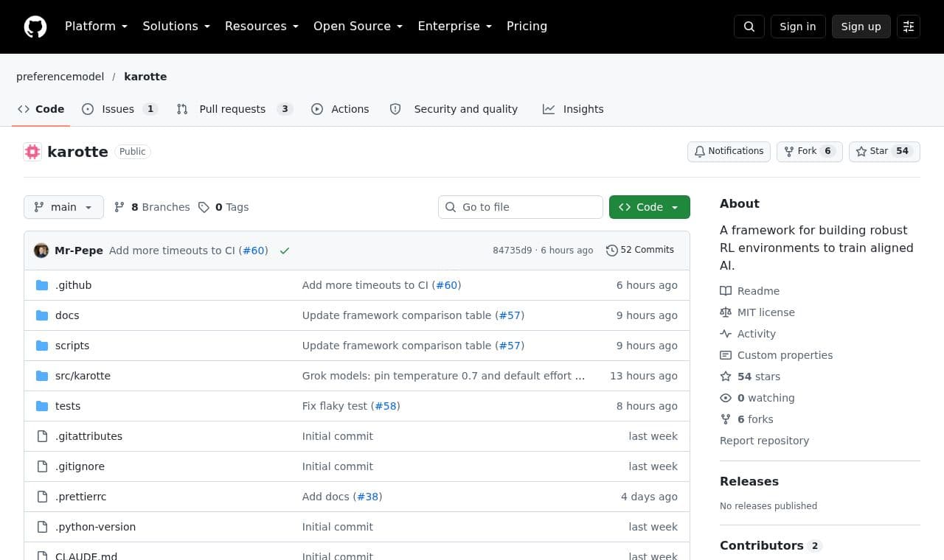
Task: Switch to the Issues tab
Action: click(119, 109)
